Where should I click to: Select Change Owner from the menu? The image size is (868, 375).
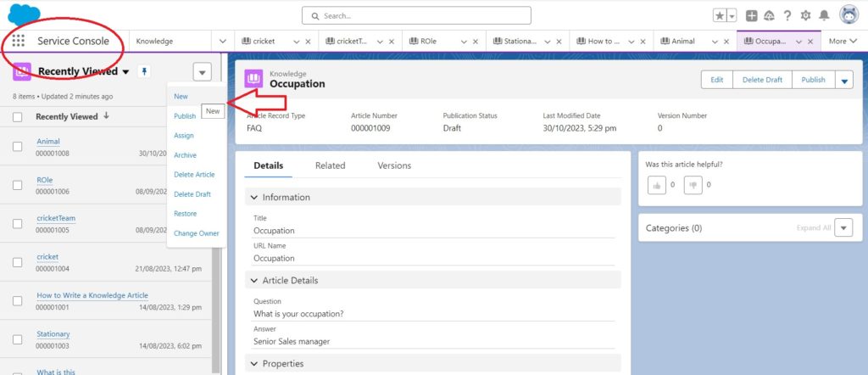pyautogui.click(x=197, y=234)
